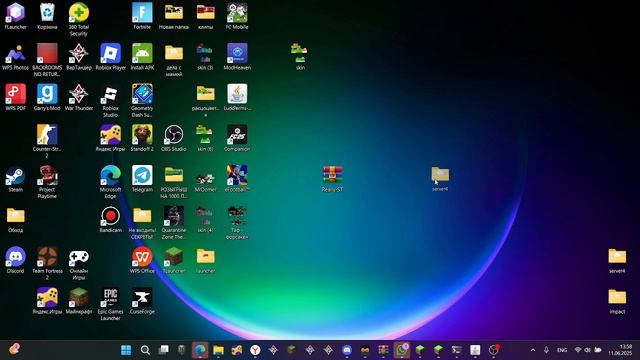Open the ModHeaven shortcut
The width and height of the screenshot is (640, 360).
(x=237, y=57)
